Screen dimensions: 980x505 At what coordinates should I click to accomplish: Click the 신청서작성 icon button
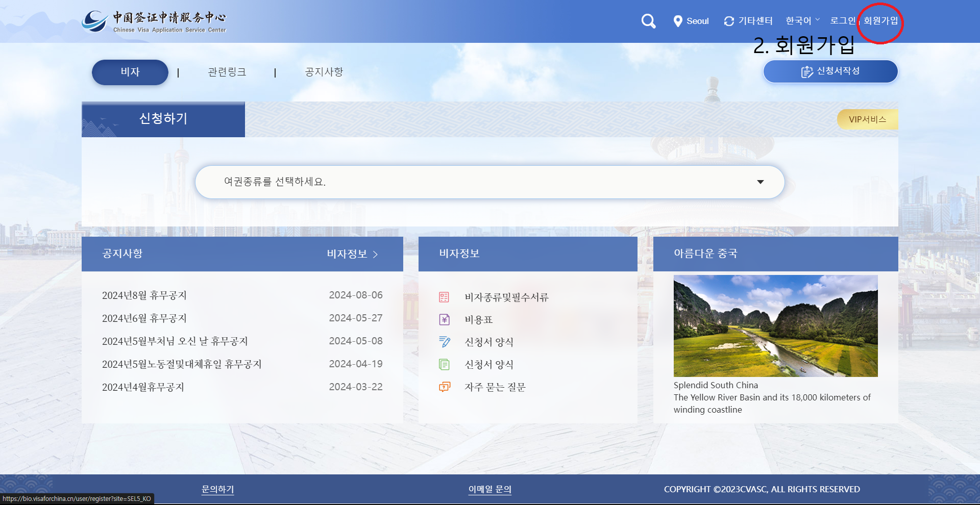pyautogui.click(x=806, y=72)
